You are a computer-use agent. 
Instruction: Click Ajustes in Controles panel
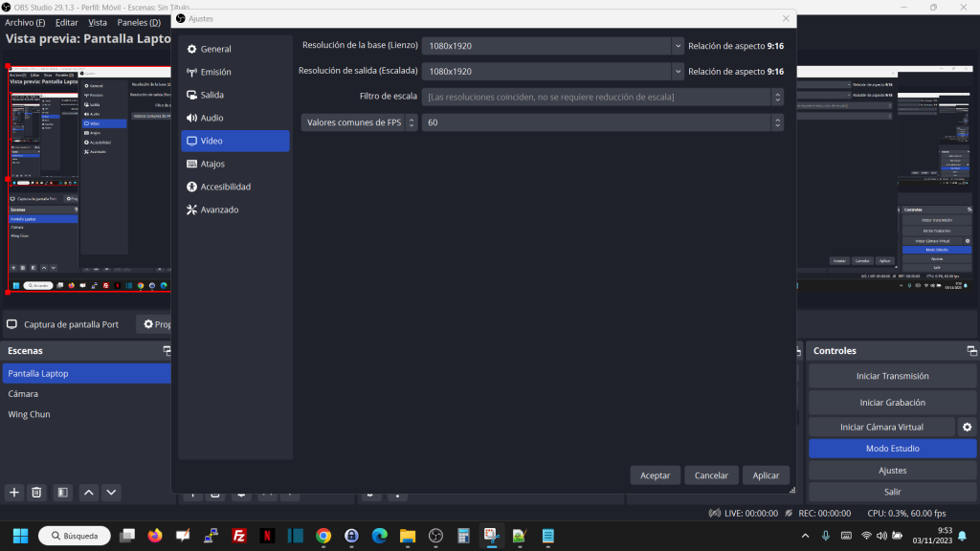(x=893, y=471)
